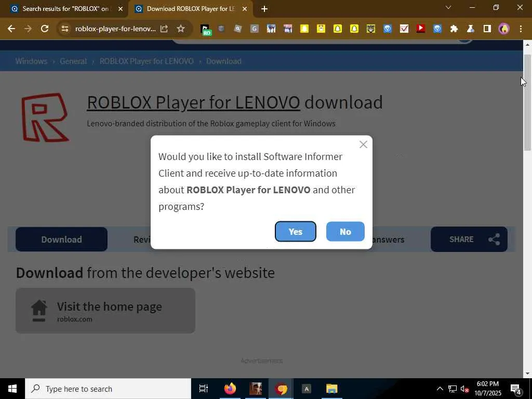Switch to the Chrome taskbar icon
The height and width of the screenshot is (399, 532).
[x=281, y=389]
